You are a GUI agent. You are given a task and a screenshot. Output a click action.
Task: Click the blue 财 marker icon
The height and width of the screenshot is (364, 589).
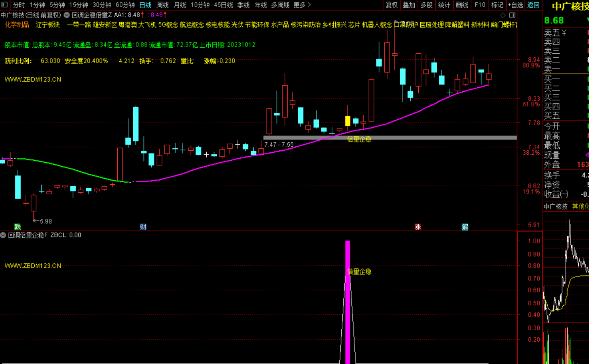[143, 227]
